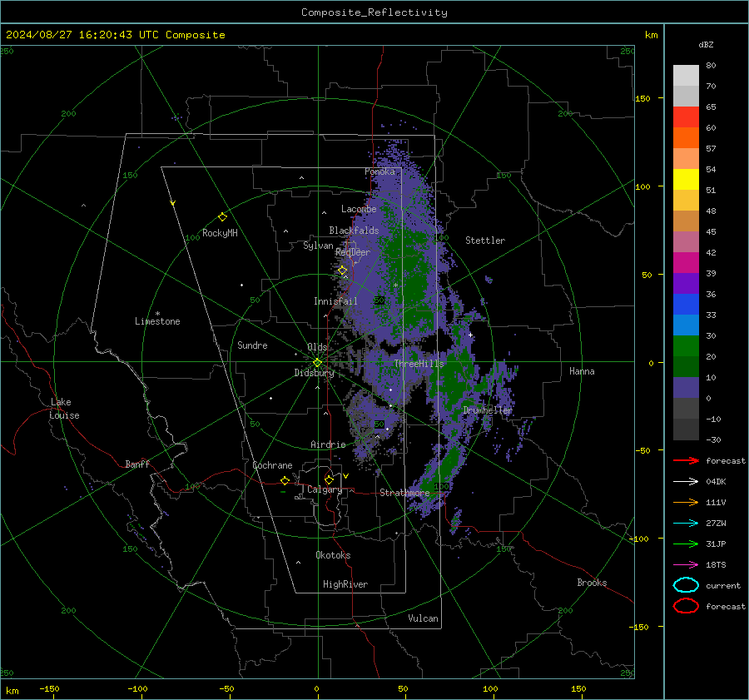Click the Lake Louise label
Viewport: 749px width, 700px height.
64,409
